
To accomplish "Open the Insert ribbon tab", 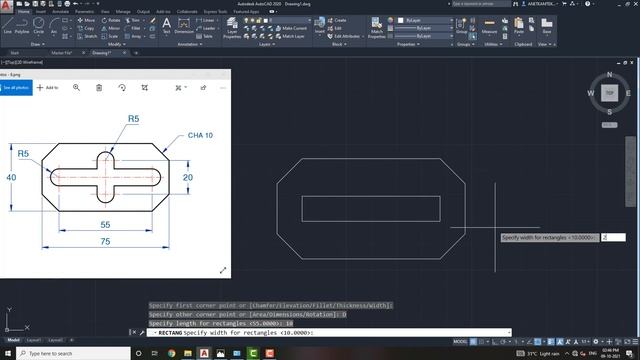I will 41,11.
